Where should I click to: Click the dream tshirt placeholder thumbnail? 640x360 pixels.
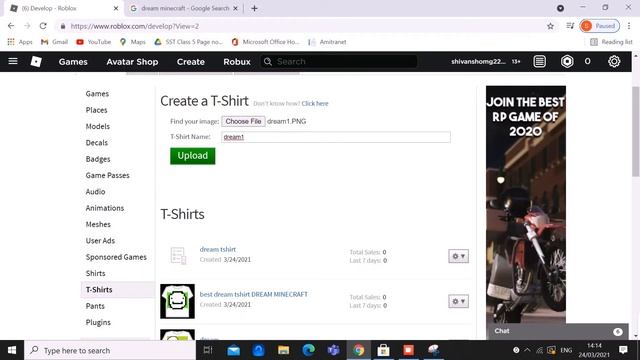[178, 256]
